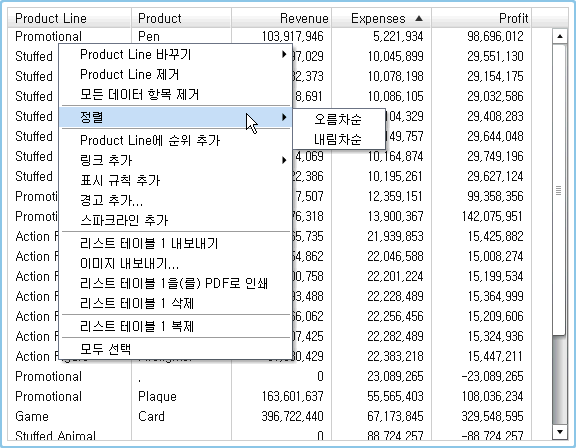Choose Product Line에 순위 추가
The height and width of the screenshot is (448, 576).
176,140
